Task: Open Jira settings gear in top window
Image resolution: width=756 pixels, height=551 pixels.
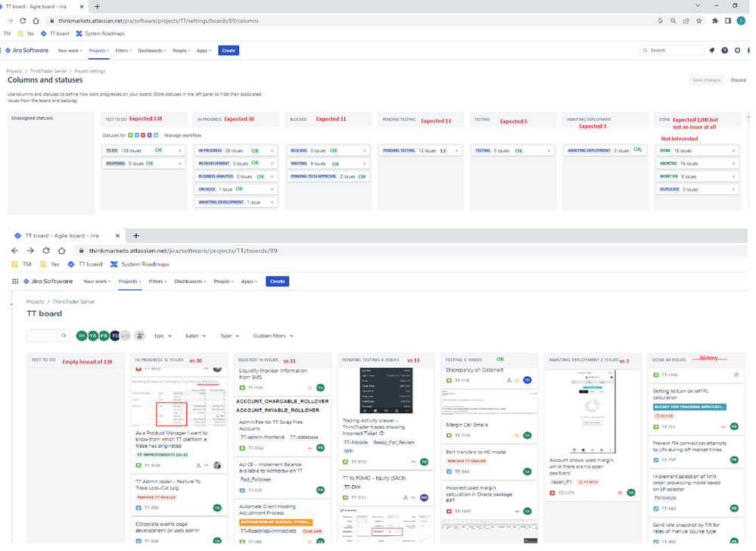Action: 738,50
